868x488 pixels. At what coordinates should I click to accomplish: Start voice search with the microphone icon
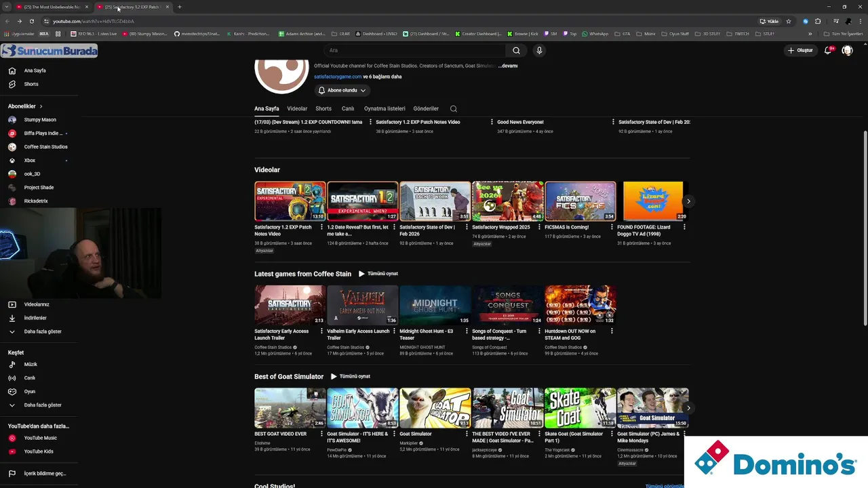tap(539, 50)
